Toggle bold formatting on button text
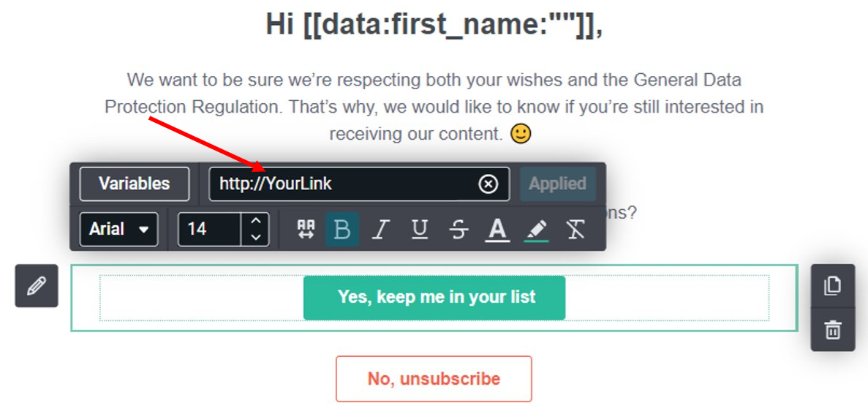Viewport: 868px width, 411px height. tap(342, 229)
